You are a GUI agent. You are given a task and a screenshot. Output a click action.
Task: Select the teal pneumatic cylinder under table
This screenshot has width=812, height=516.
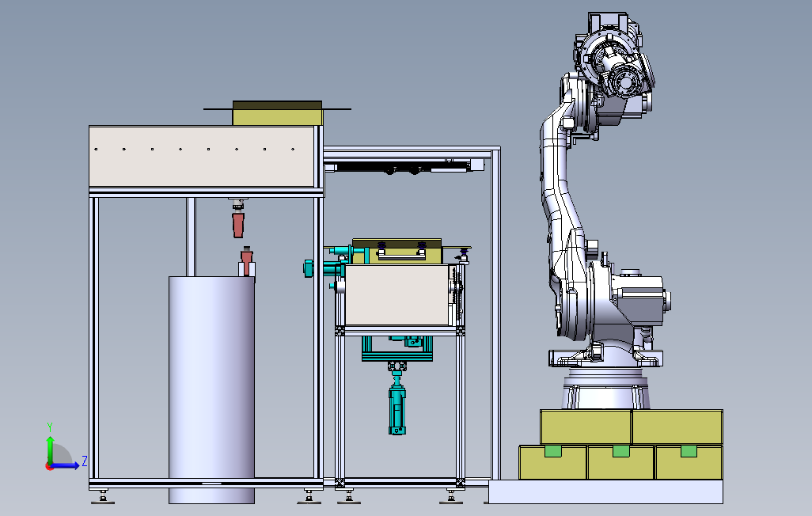click(x=397, y=409)
